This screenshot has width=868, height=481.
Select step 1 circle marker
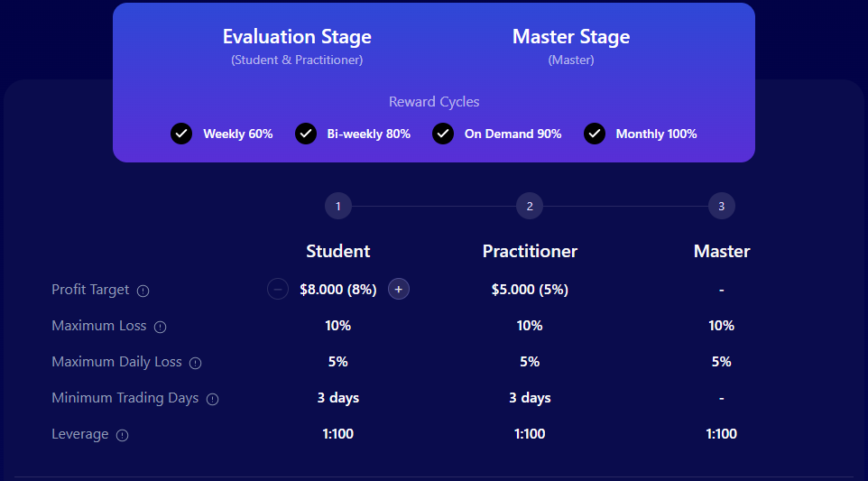click(x=337, y=207)
